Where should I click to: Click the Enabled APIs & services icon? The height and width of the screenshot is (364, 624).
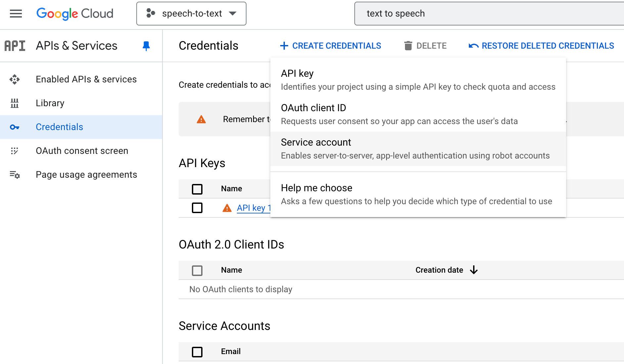point(15,79)
